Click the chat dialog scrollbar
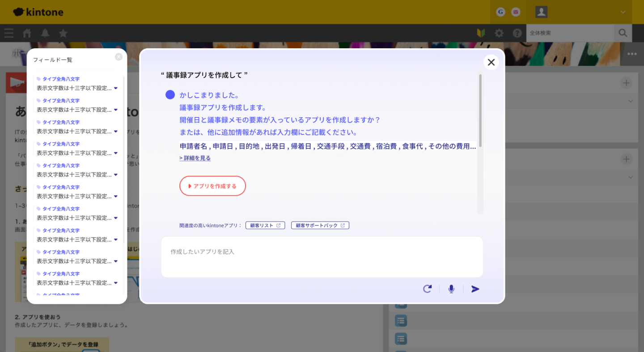Screen dimensions: 644x352 [480, 111]
